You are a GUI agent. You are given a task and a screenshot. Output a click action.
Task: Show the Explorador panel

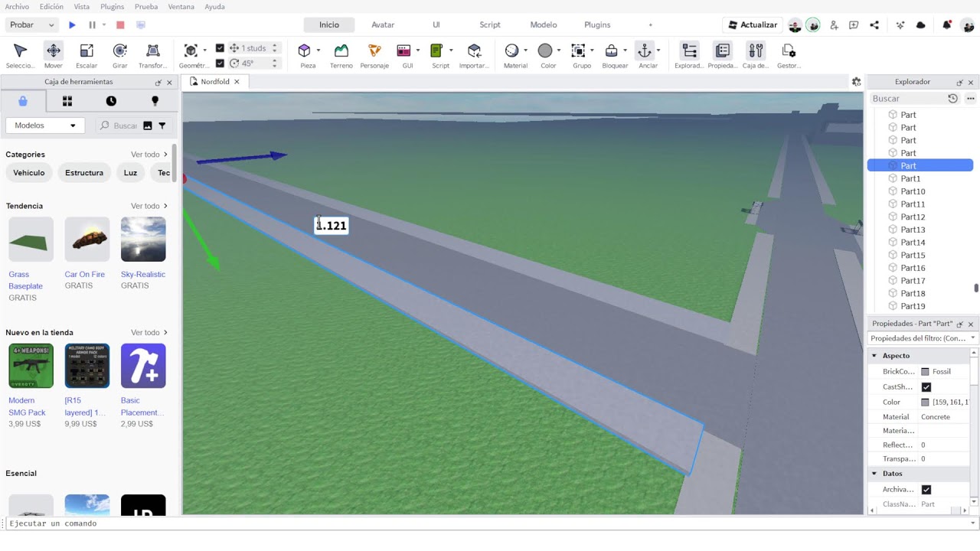pyautogui.click(x=689, y=56)
